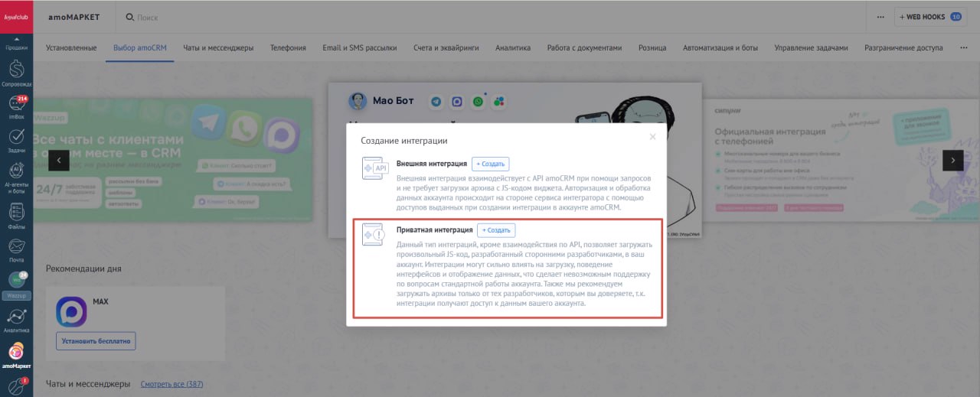Switch to the Автоматизация и боты tab
980x397 pixels.
(720, 47)
